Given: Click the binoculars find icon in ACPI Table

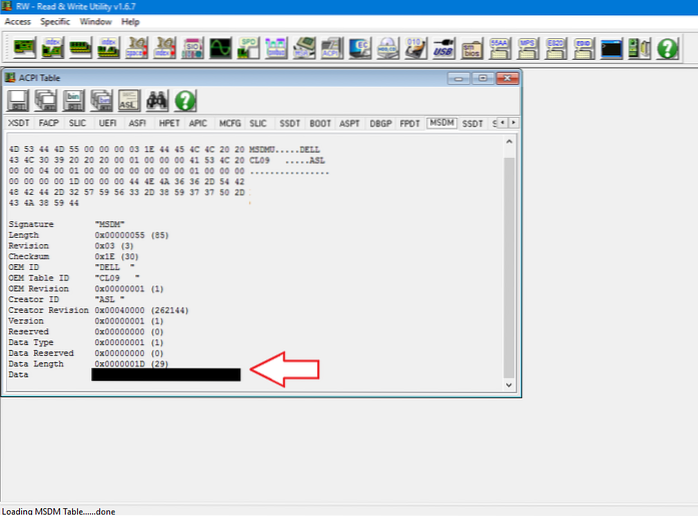Looking at the screenshot, I should [x=156, y=99].
